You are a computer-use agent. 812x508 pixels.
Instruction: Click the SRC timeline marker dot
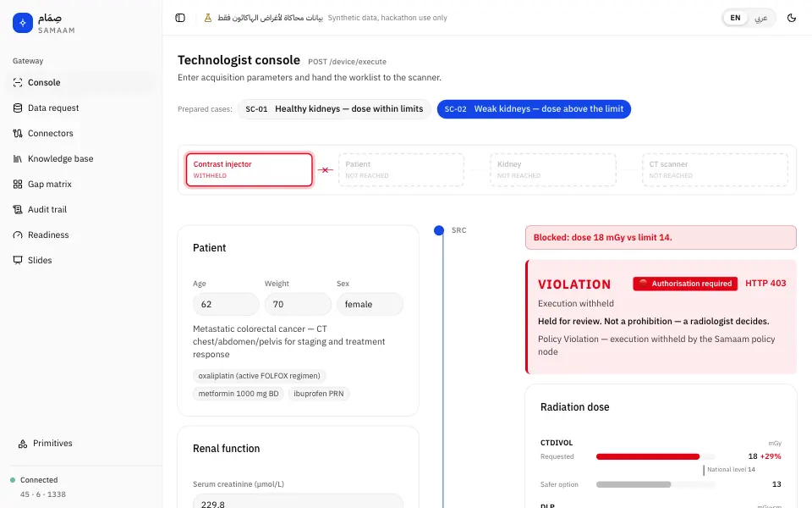click(x=439, y=230)
